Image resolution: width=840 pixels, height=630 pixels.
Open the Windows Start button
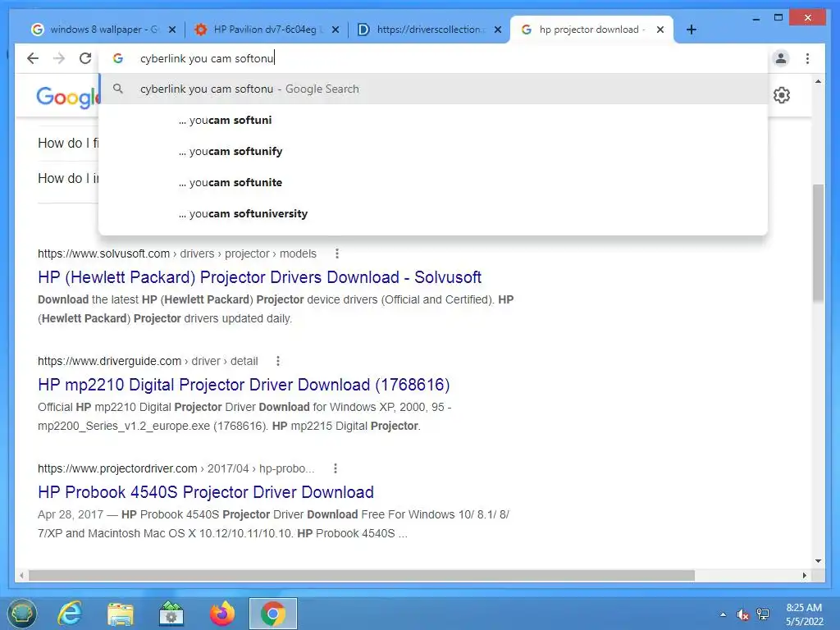pos(21,614)
